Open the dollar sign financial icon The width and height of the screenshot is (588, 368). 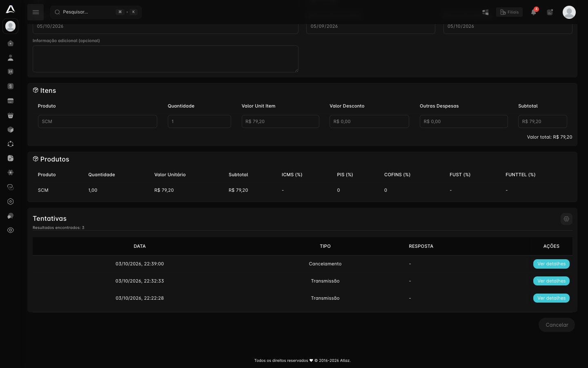11,86
